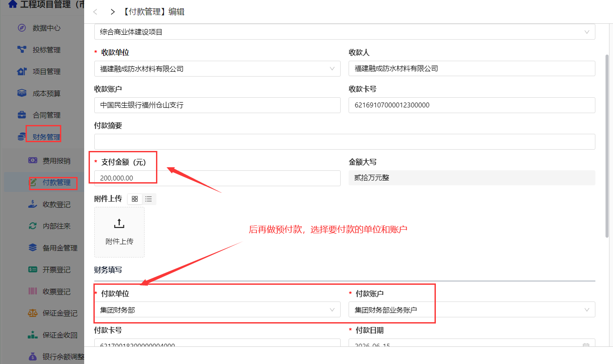Open the 付款单位 dropdown 集团财务部
613x364 pixels.
(x=217, y=310)
